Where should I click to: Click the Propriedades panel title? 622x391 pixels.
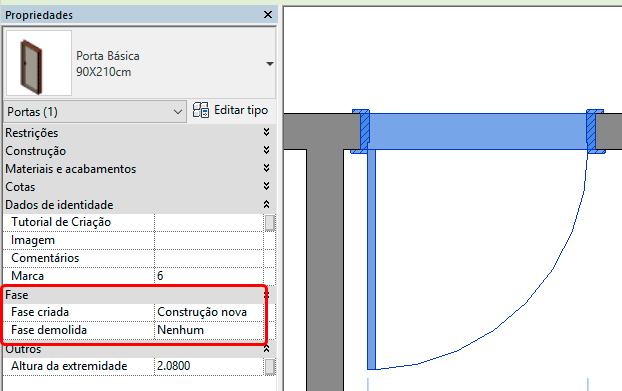[39, 15]
